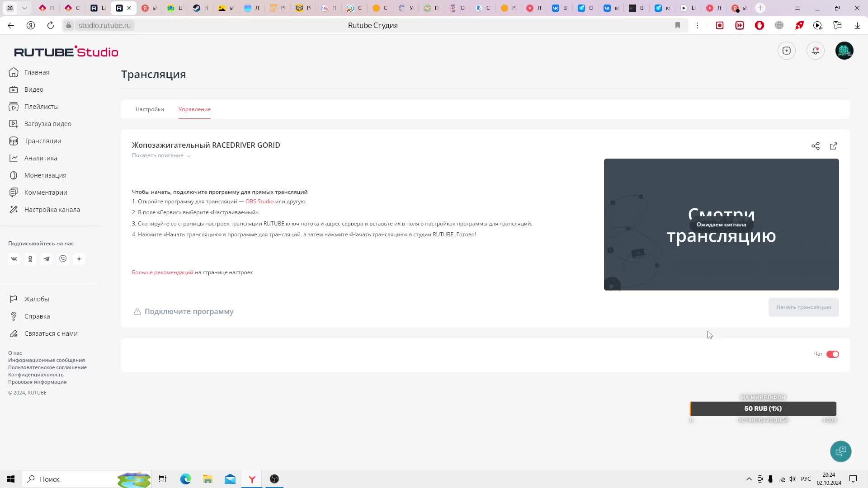Click the user profile avatar icon
The image size is (868, 488).
click(x=845, y=51)
